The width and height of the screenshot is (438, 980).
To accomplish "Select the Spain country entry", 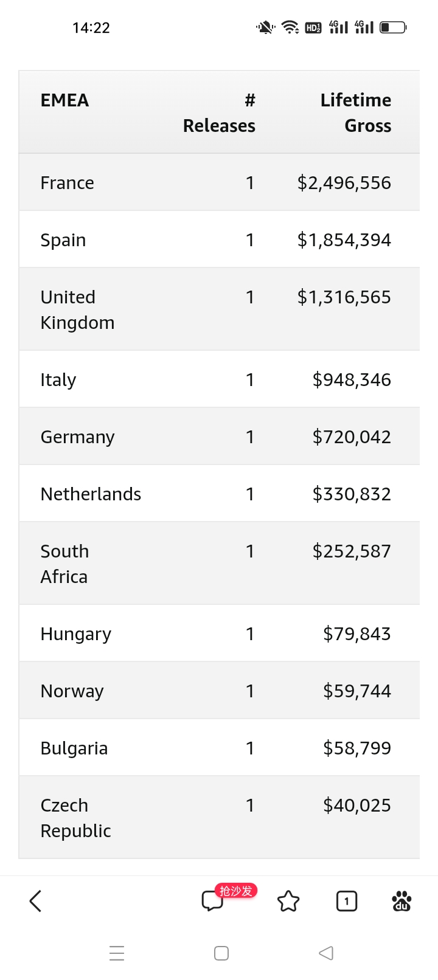I will point(63,240).
